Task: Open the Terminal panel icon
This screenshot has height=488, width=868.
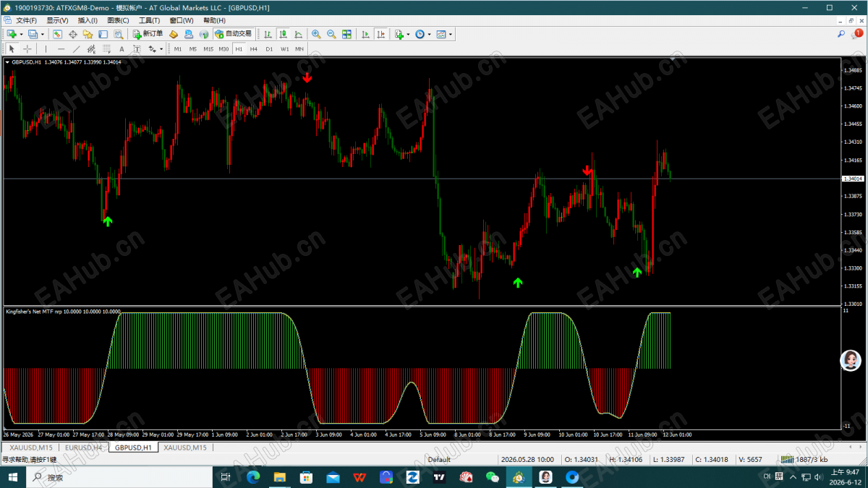Action: click(x=103, y=34)
